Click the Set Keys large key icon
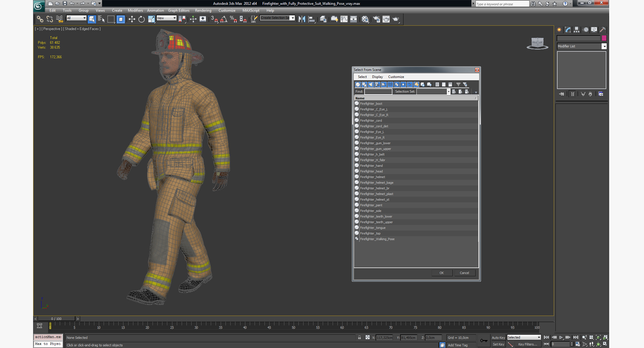This screenshot has width=644, height=348. tap(484, 341)
